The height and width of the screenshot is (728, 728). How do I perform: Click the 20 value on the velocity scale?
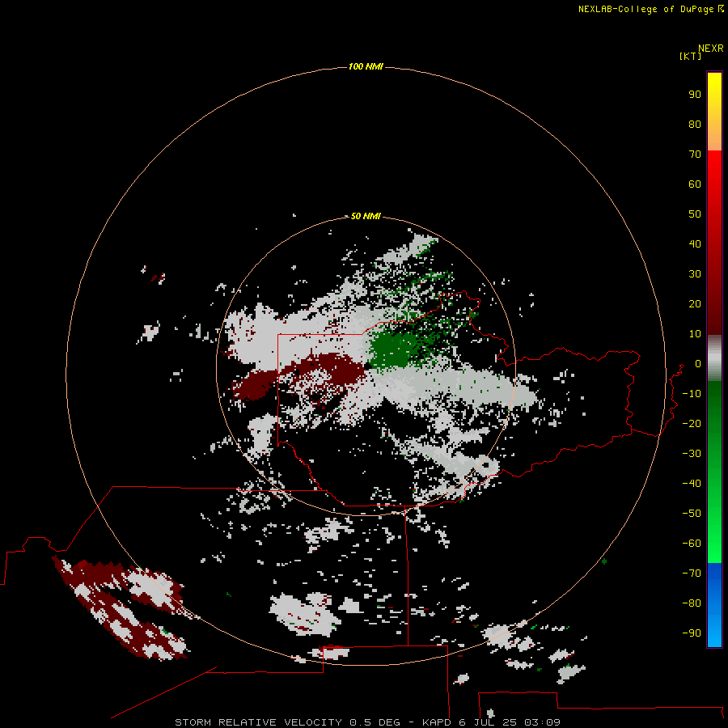(x=695, y=303)
